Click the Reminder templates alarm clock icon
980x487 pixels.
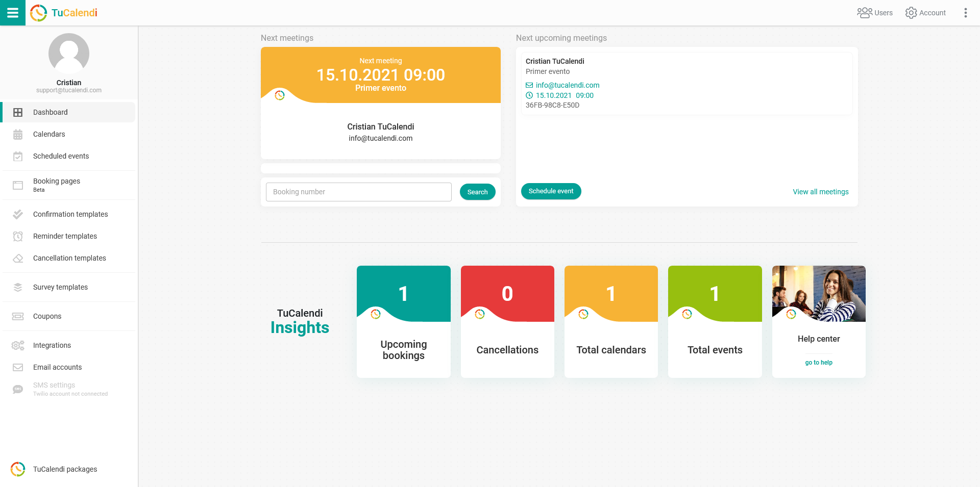tap(18, 236)
